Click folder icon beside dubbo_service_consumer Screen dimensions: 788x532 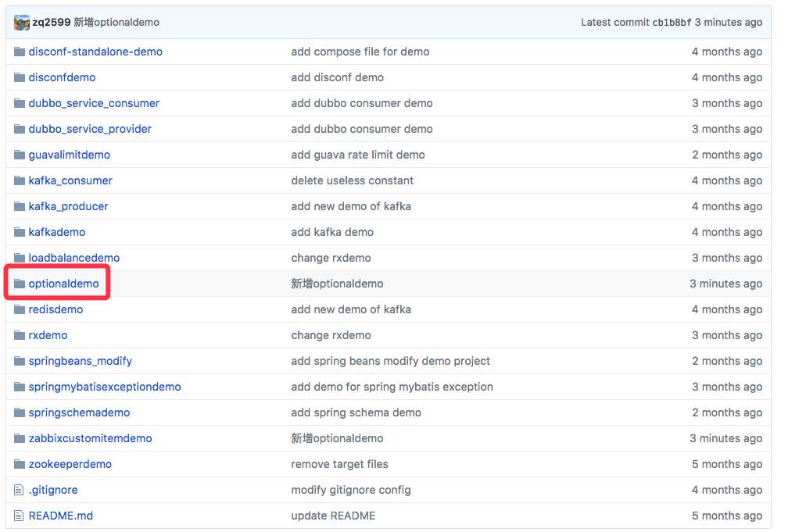point(20,103)
